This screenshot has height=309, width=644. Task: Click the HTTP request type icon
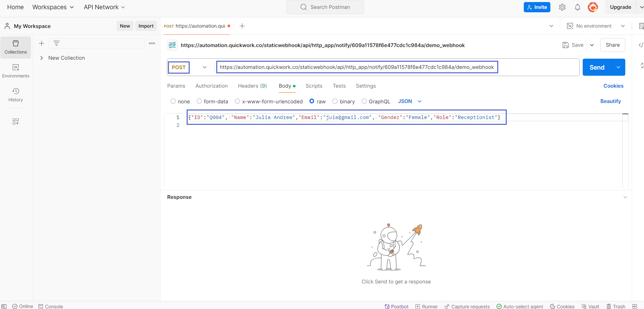[172, 45]
